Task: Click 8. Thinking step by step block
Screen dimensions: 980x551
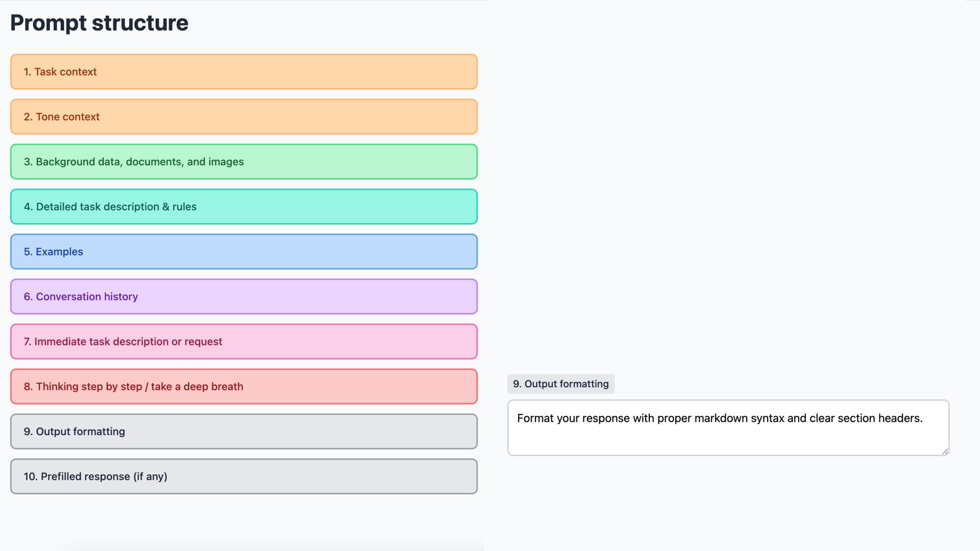Action: [244, 386]
